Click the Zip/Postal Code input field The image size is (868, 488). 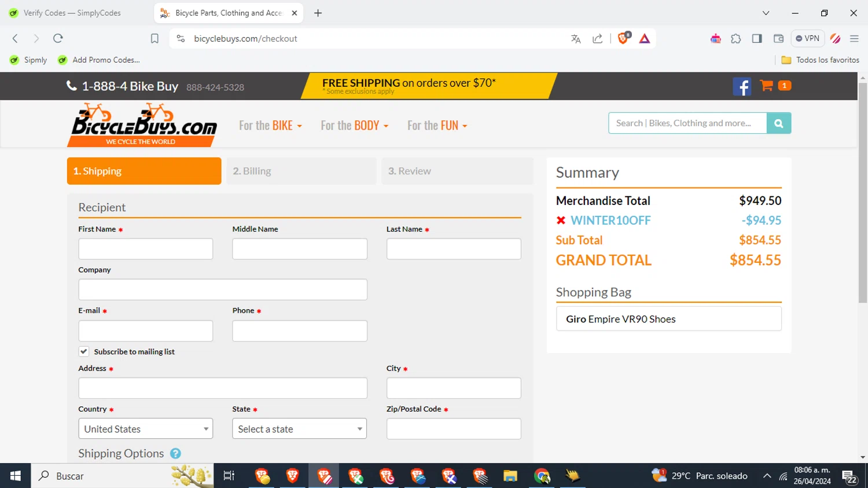[454, 429]
